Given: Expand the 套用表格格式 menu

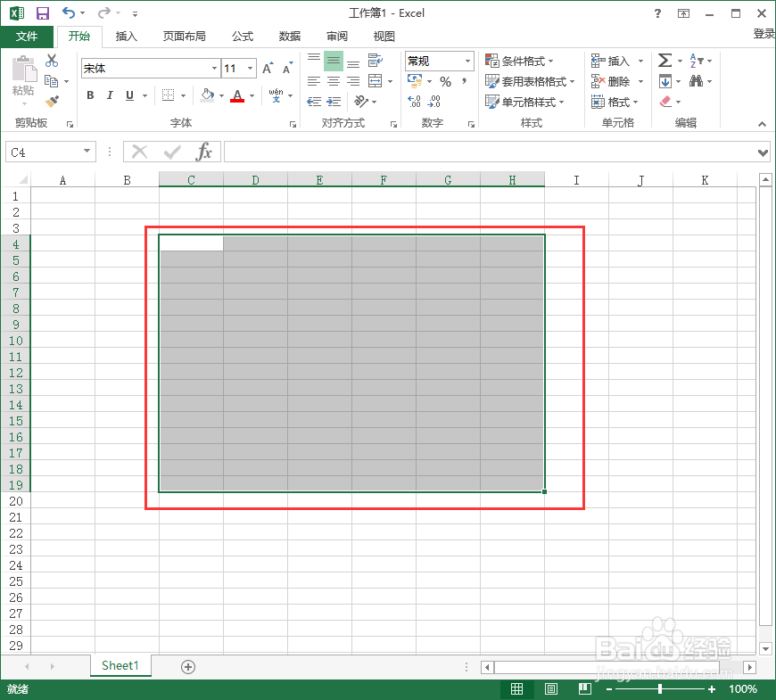Looking at the screenshot, I should point(530,81).
